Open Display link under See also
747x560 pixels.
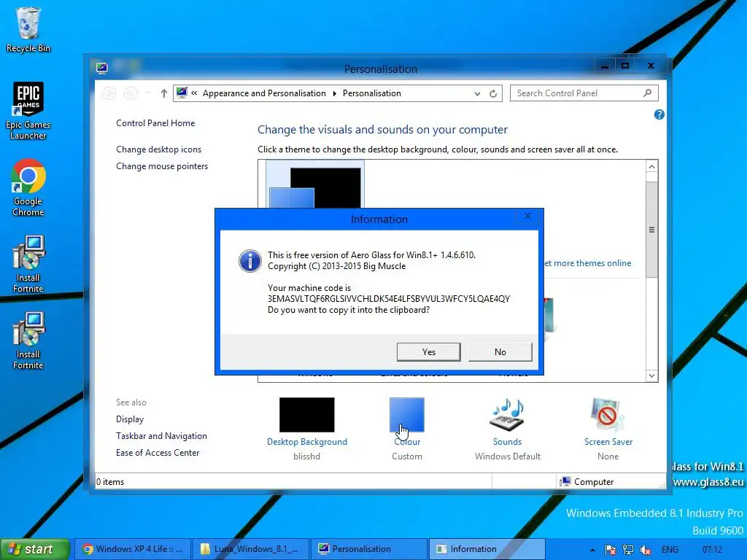point(130,419)
